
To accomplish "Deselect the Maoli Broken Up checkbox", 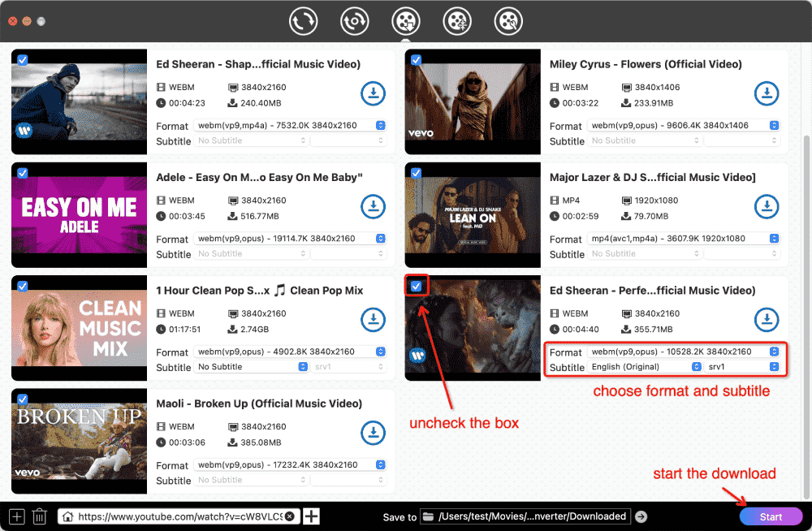I will (x=23, y=399).
